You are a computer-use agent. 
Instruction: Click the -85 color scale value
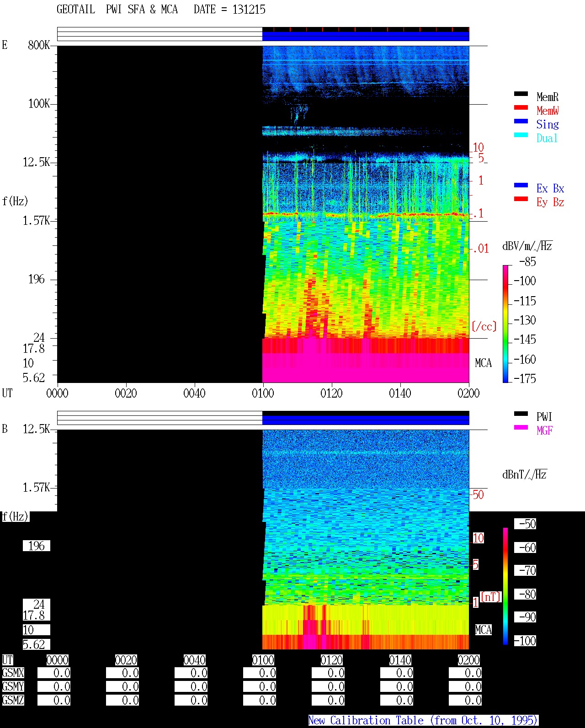[x=527, y=262]
